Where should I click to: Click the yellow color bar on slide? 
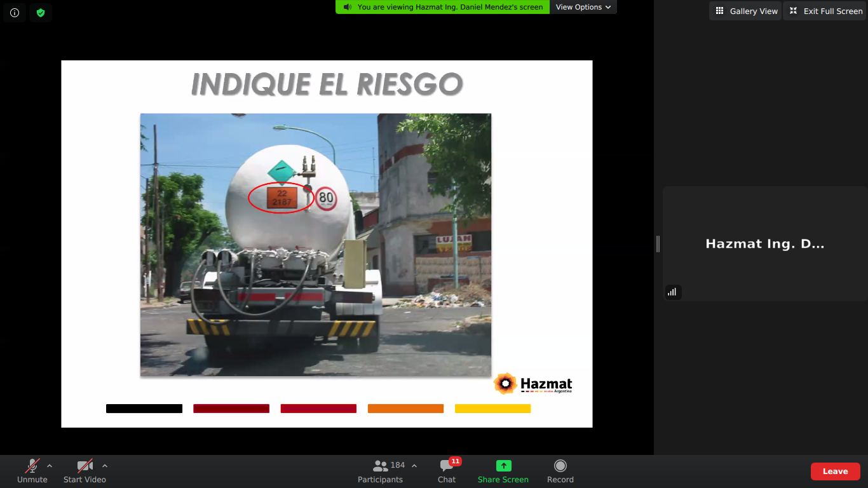point(492,409)
